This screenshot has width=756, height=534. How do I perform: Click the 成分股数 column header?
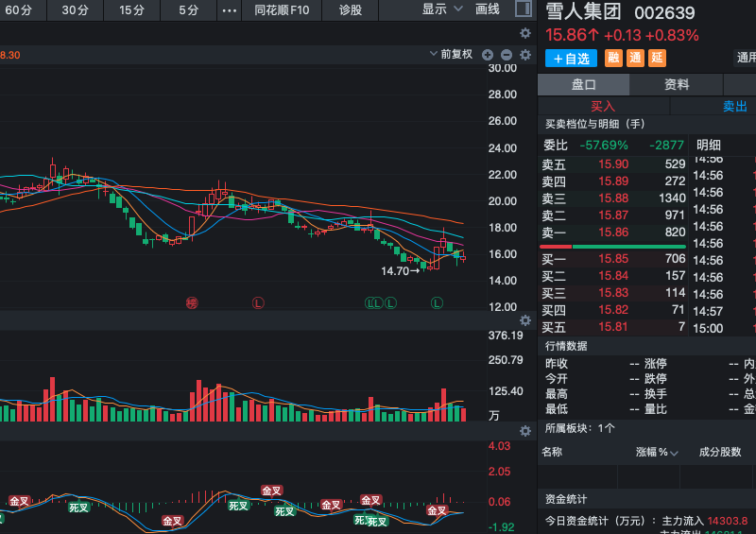720,452
